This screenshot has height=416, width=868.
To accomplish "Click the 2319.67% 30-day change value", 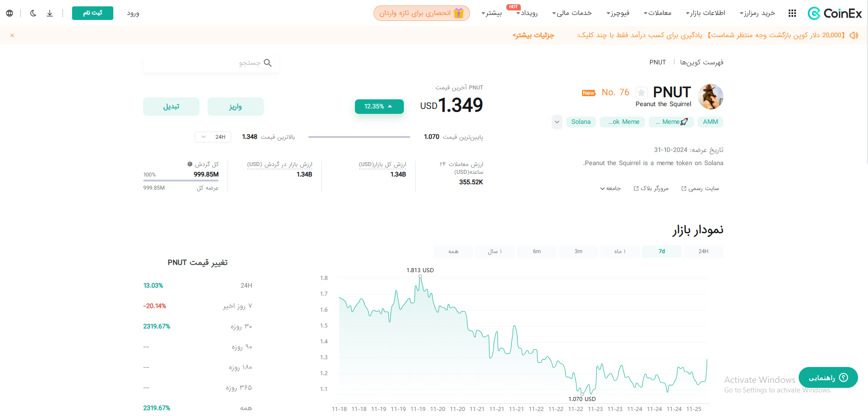I will click(x=157, y=327).
